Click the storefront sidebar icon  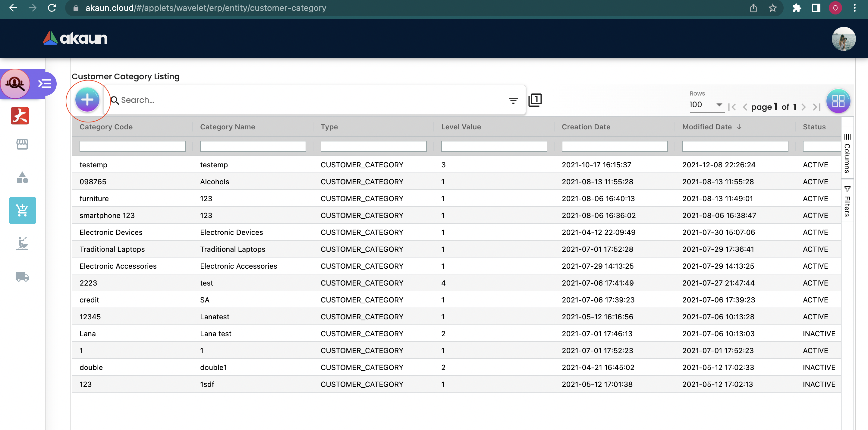tap(22, 144)
